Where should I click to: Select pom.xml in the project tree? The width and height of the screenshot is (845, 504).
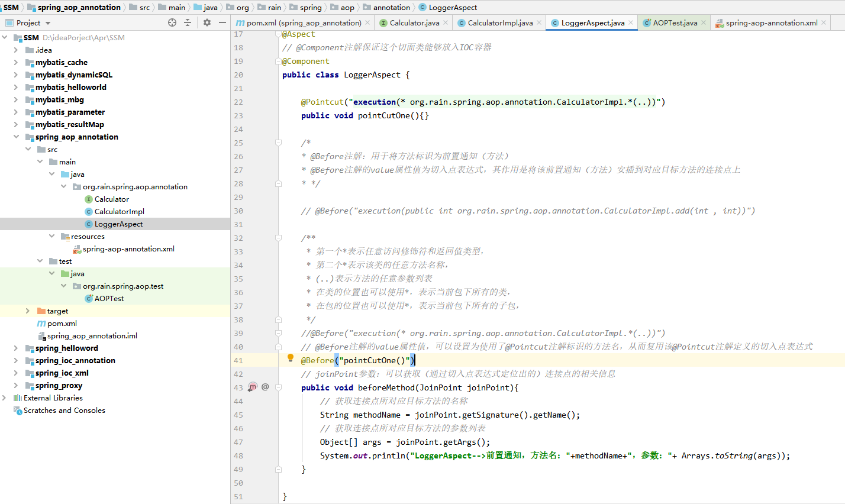pyautogui.click(x=62, y=323)
